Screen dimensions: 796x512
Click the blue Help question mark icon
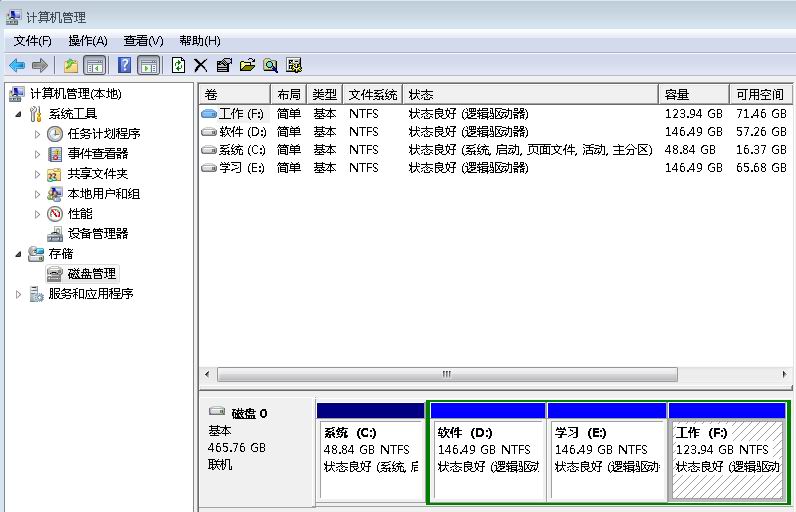tap(125, 65)
